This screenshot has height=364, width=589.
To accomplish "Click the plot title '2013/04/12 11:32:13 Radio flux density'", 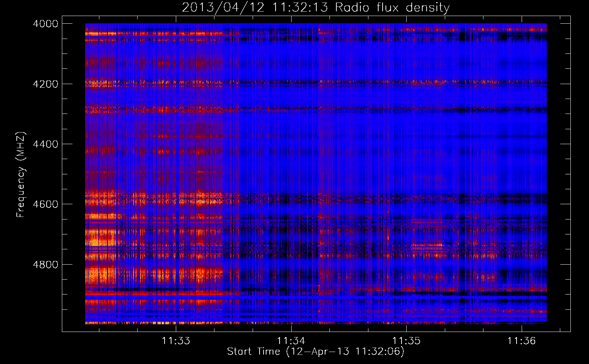I will pos(316,8).
